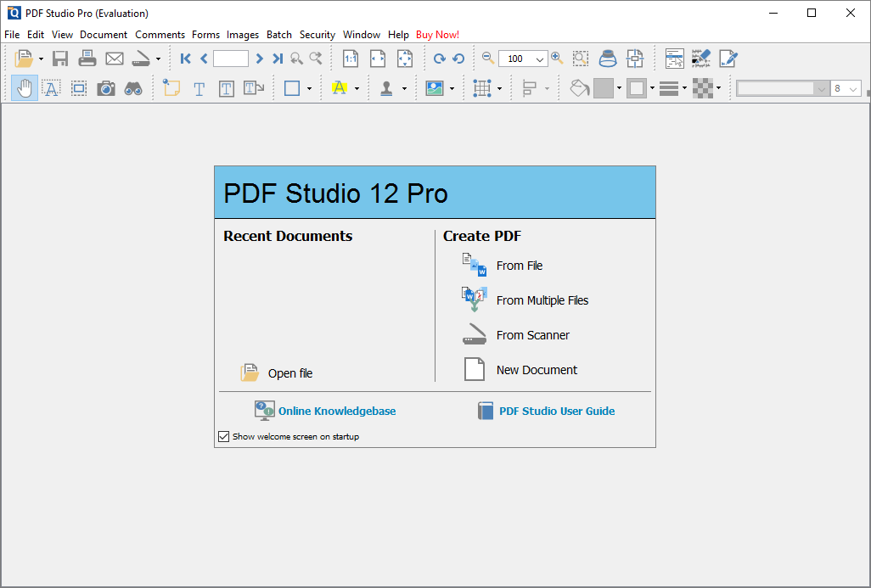
Task: Open the Batch menu
Action: (x=278, y=35)
